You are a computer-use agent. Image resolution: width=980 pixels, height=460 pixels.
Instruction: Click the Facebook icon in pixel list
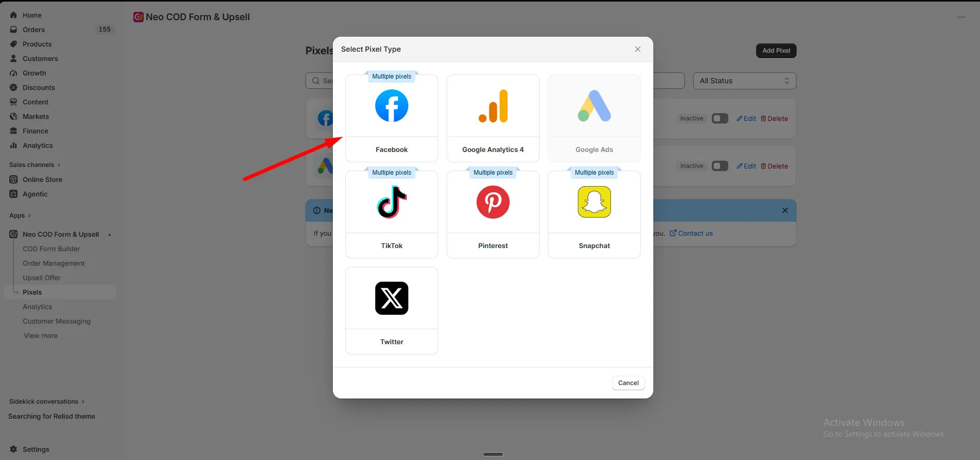click(x=325, y=118)
